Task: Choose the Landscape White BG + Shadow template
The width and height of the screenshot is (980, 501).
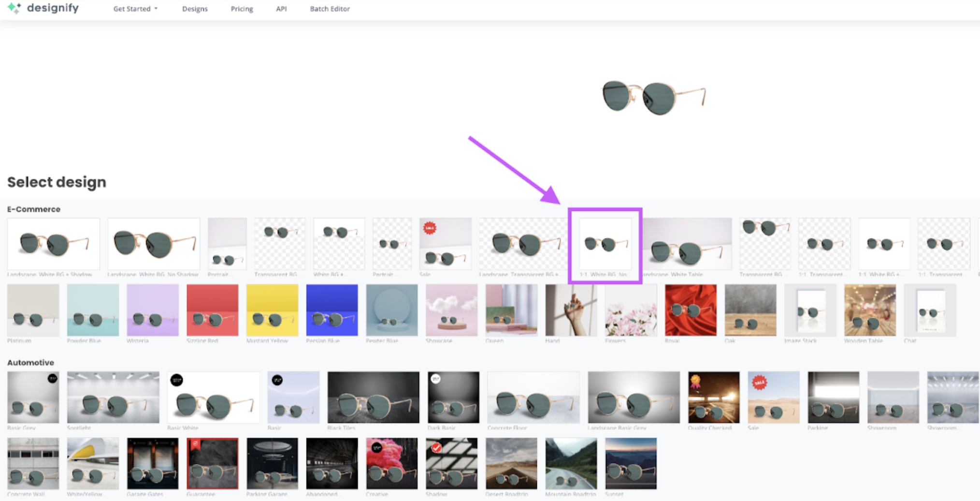Action: (53, 244)
